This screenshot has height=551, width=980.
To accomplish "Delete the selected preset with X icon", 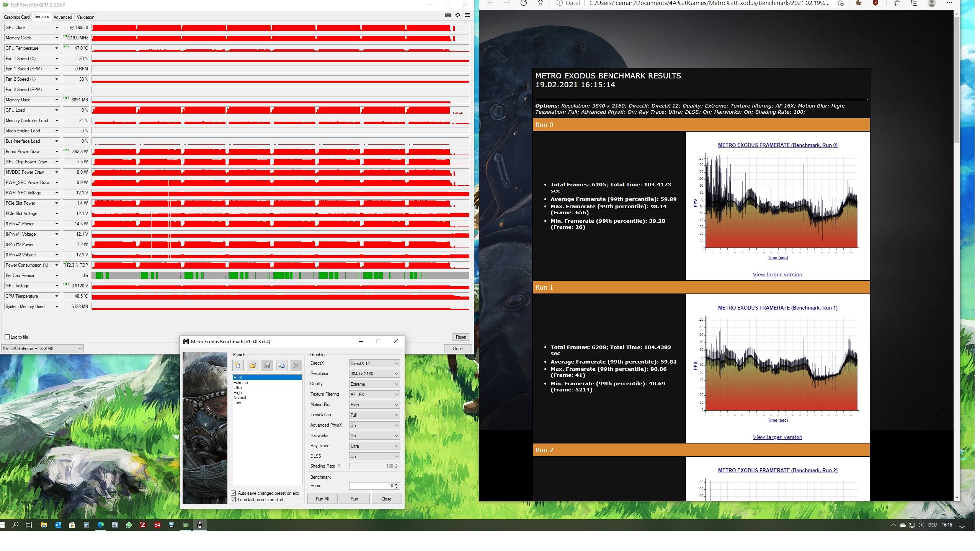I will point(296,365).
